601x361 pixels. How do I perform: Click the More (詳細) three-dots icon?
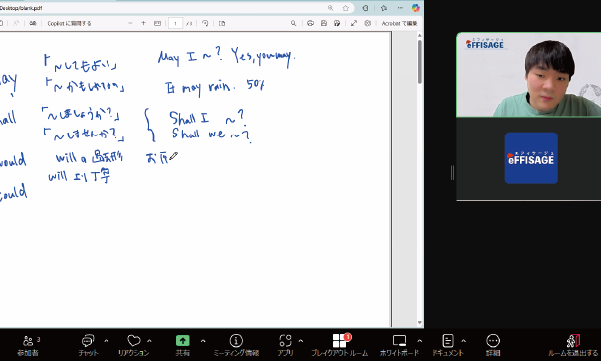tap(493, 345)
